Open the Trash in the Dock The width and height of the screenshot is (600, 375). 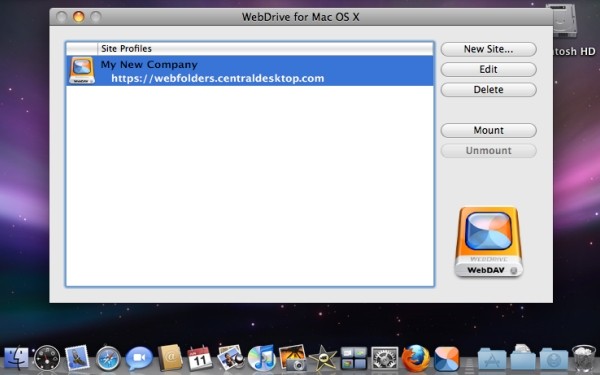pos(584,358)
